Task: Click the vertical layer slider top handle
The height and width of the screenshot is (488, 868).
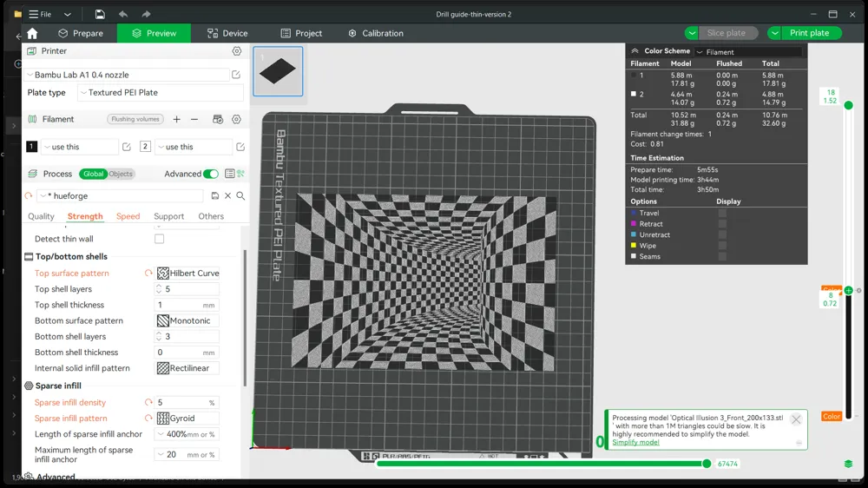Action: (x=848, y=105)
